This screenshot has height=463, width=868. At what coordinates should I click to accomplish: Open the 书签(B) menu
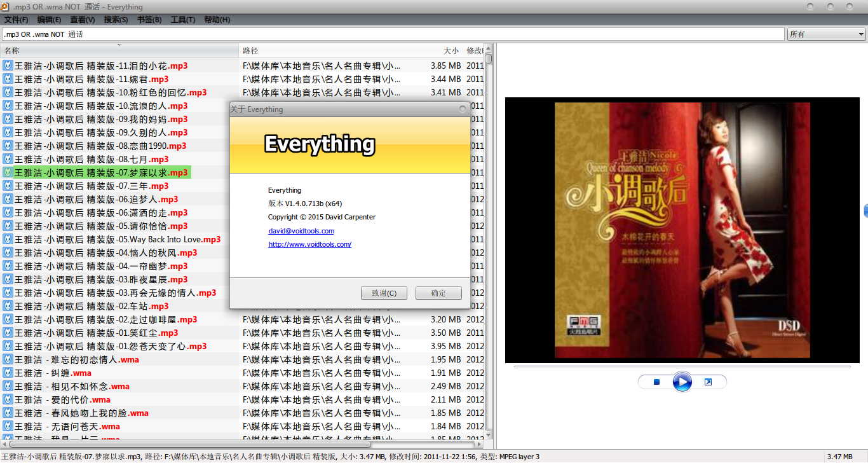(x=149, y=20)
